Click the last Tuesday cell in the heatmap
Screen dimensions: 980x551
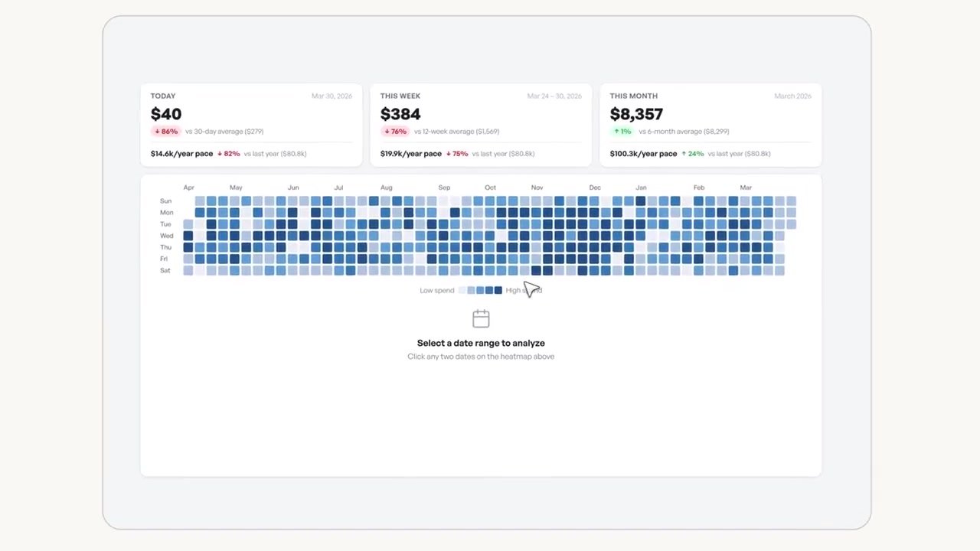tap(791, 224)
